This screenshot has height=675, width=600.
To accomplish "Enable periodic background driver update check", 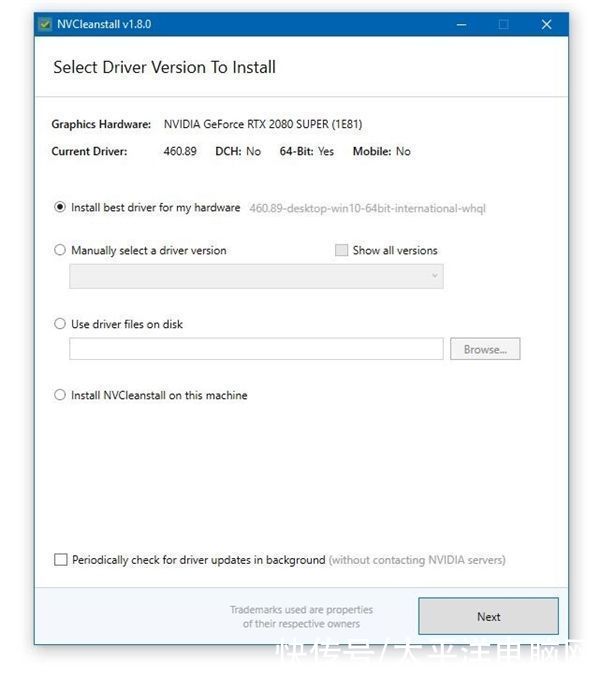I will 61,560.
